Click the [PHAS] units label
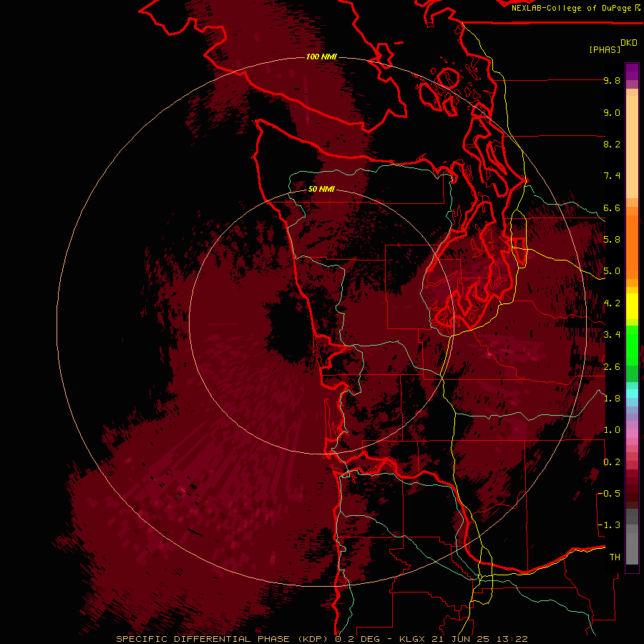Screen dimensions: 644x644 (x=605, y=49)
